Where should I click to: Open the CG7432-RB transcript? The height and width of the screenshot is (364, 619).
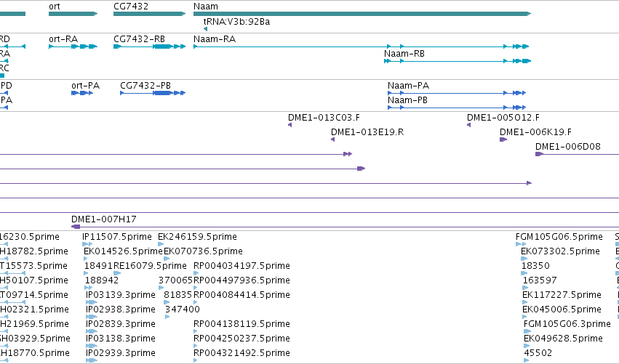click(140, 39)
